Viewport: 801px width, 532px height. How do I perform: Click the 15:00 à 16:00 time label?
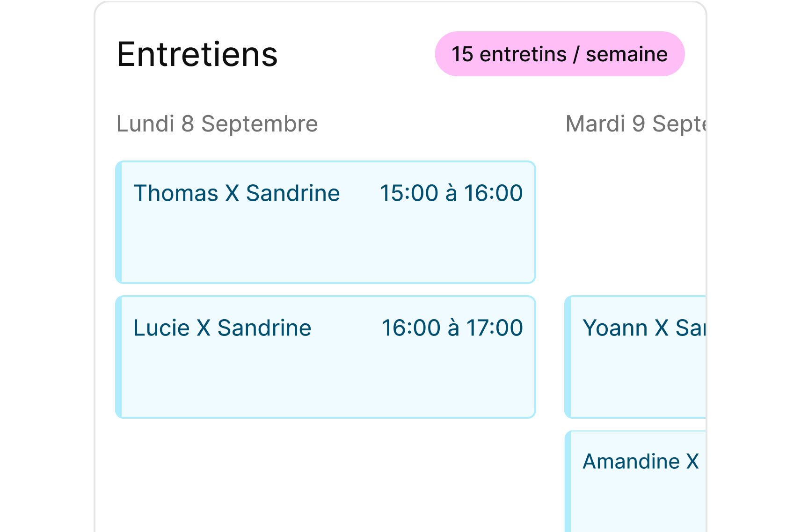pos(451,193)
